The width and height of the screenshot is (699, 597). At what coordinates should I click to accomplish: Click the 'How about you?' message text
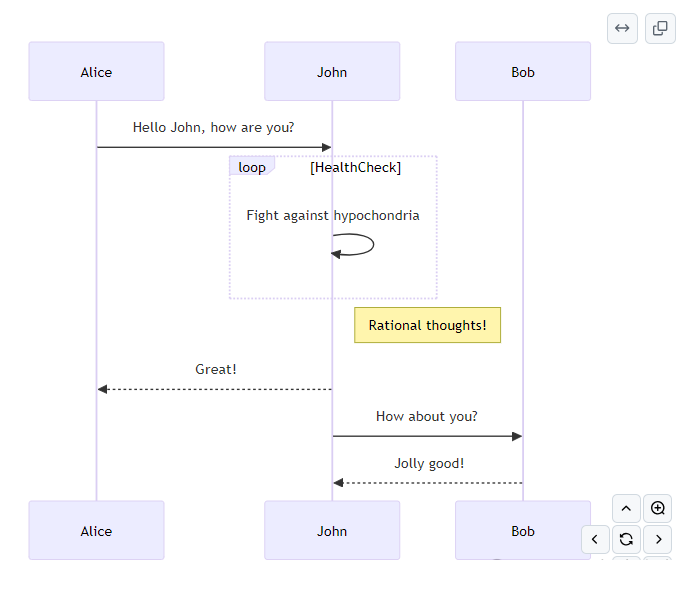427,416
